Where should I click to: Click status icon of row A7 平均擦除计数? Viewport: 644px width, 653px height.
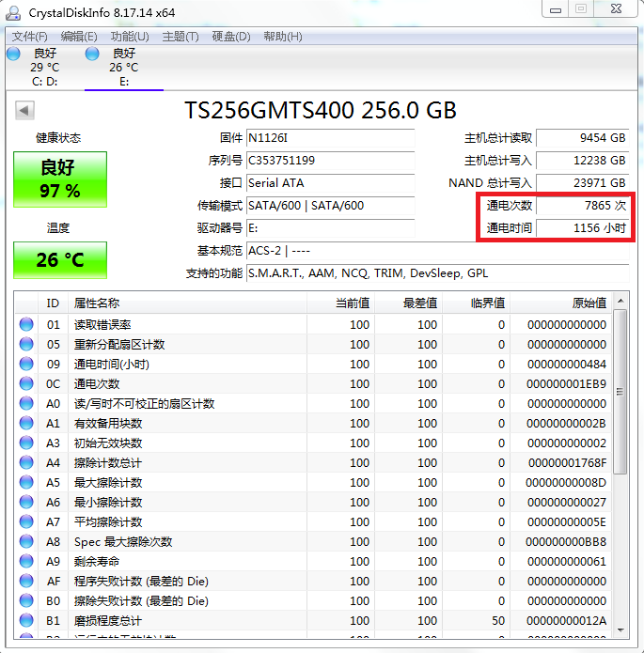(x=26, y=521)
